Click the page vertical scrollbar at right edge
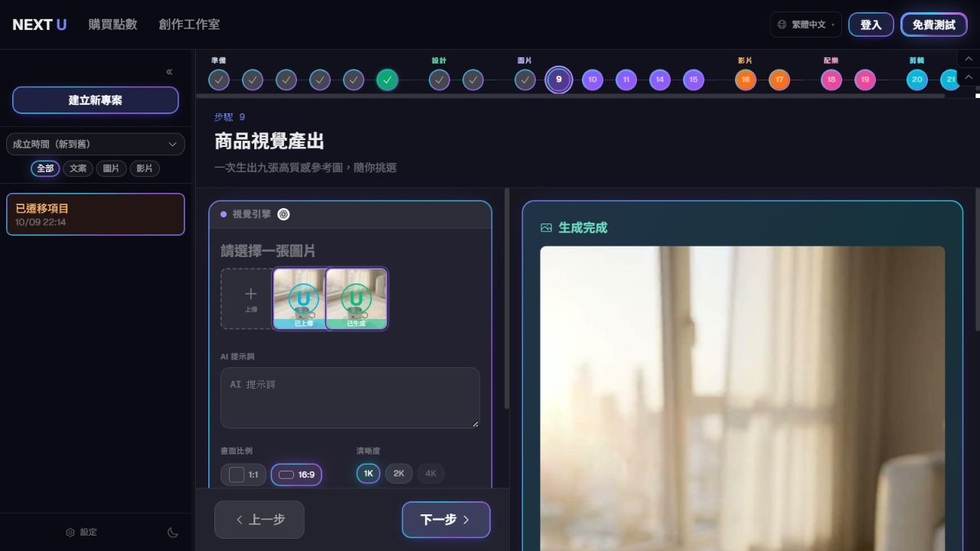This screenshot has width=980, height=551. (978, 260)
